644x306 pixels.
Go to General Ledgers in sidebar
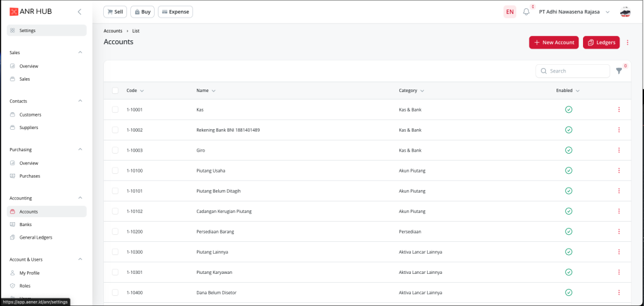click(36, 237)
